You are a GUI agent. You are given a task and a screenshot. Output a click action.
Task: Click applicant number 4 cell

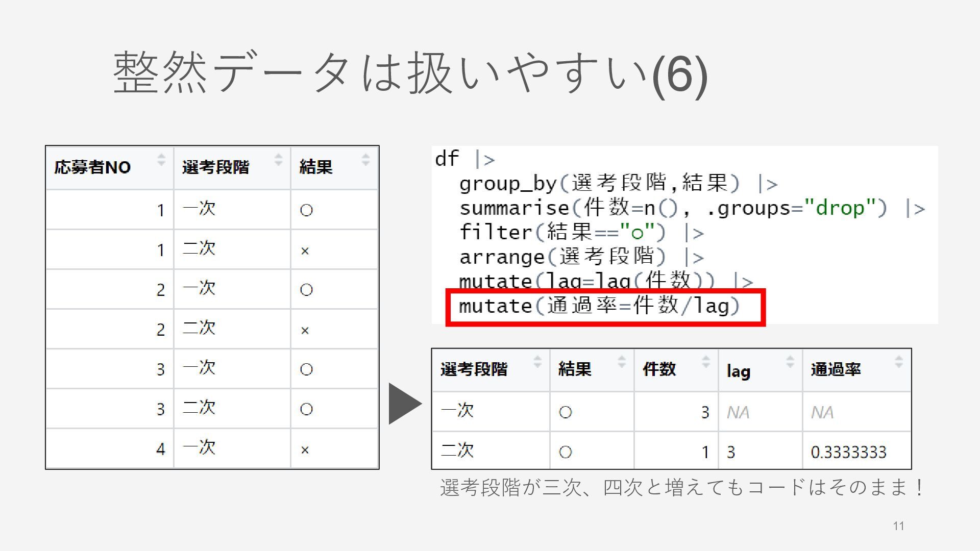tap(161, 449)
